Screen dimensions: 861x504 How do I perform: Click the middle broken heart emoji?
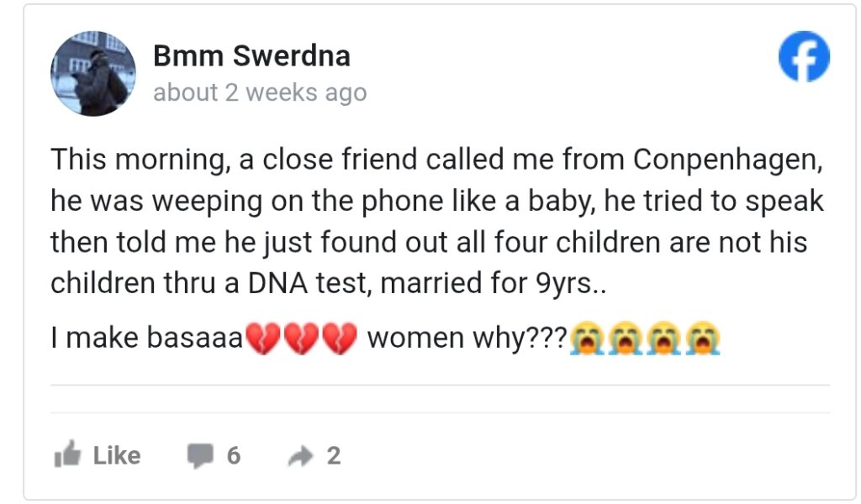pyautogui.click(x=301, y=339)
